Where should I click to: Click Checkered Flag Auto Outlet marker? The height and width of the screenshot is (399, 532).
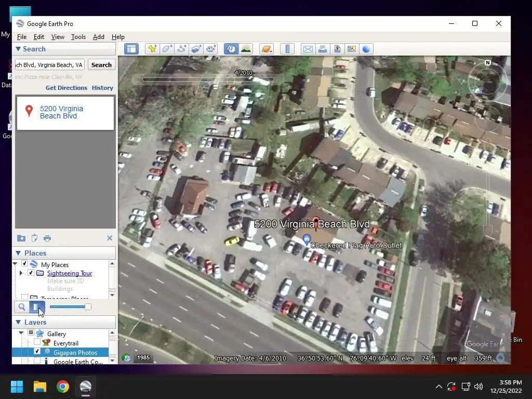tap(307, 239)
